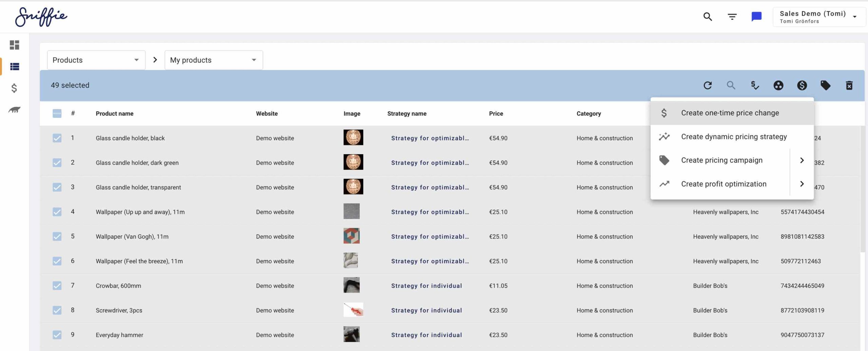
Task: Open Strategy for individual link on Crowbar row
Action: 427,286
